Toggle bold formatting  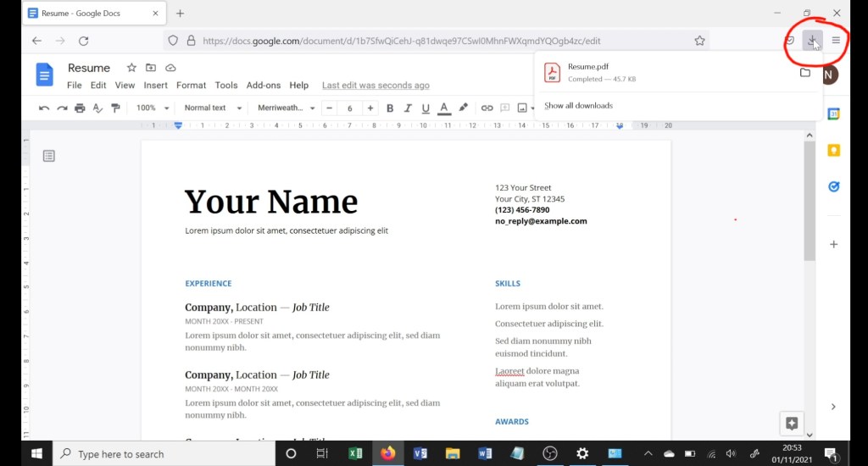click(x=390, y=108)
